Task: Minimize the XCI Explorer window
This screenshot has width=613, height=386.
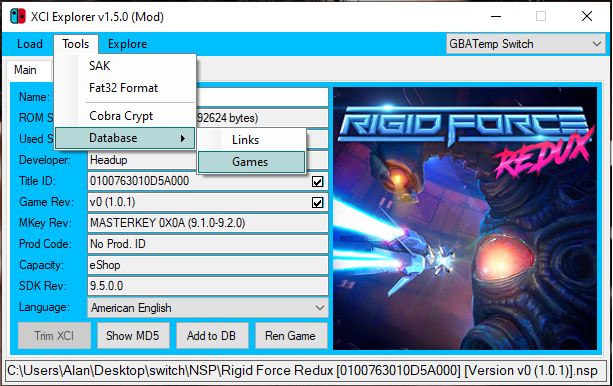Action: click(x=496, y=16)
